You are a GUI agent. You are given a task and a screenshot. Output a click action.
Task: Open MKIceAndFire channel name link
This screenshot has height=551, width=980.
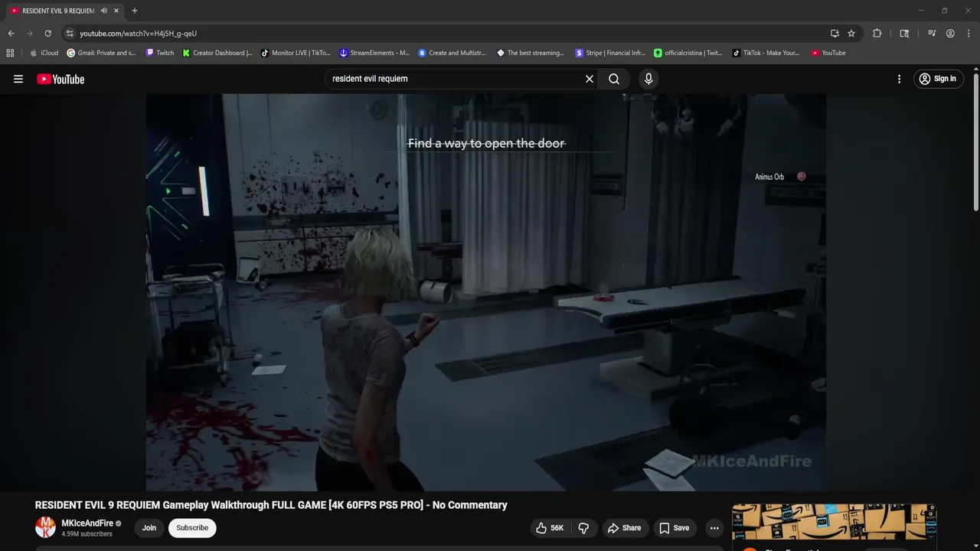[87, 523]
